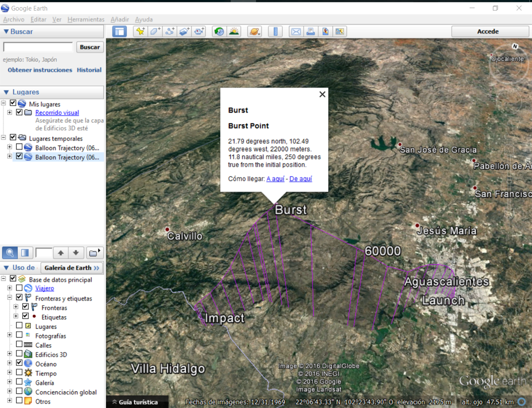Image resolution: width=532 pixels, height=408 pixels.
Task: Uncheck Recorrido visual checkbox
Action: click(x=19, y=112)
